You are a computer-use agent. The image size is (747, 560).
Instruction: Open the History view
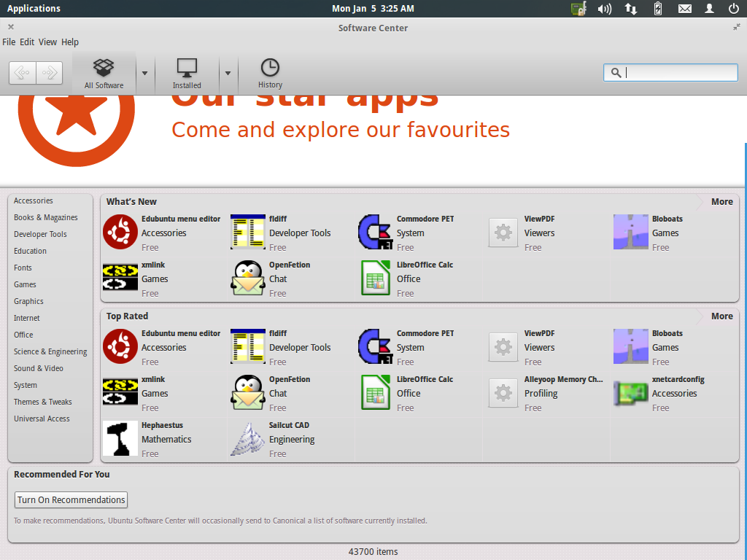[270, 73]
